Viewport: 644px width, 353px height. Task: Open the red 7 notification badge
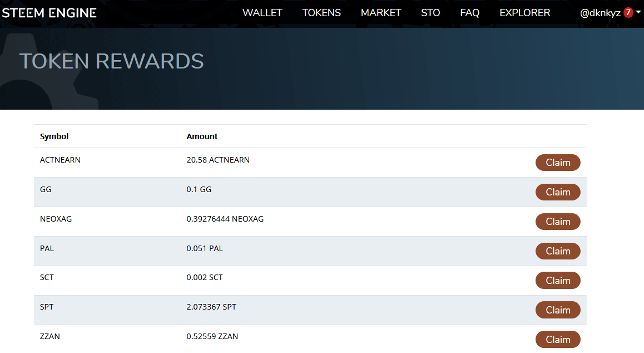click(x=628, y=12)
